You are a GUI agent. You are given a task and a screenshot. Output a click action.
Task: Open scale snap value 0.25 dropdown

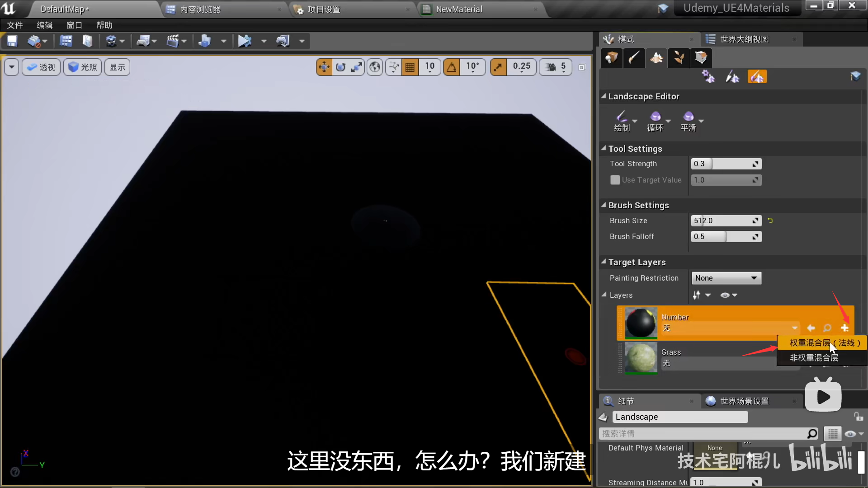pyautogui.click(x=521, y=67)
